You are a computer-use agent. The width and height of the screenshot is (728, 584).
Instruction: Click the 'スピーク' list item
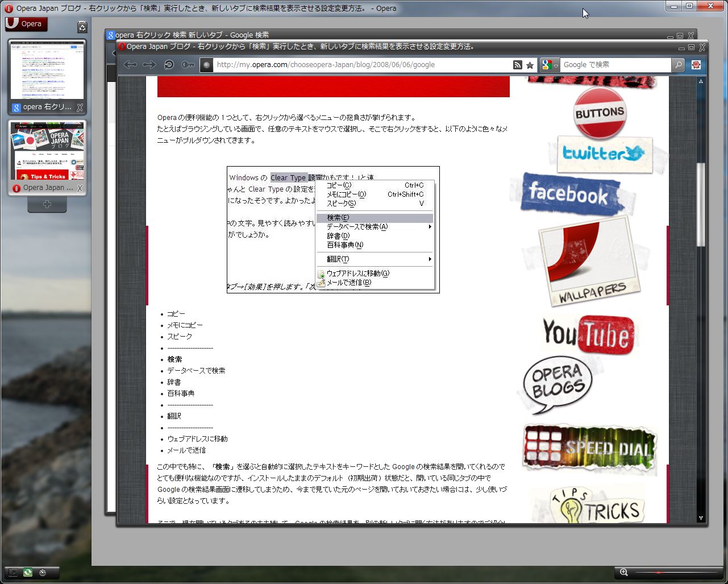[x=180, y=337]
